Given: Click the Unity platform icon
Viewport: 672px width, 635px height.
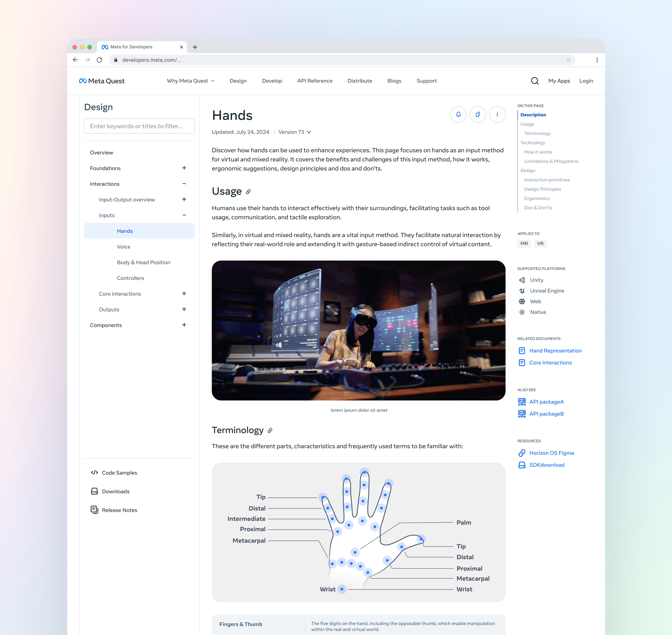Looking at the screenshot, I should (x=522, y=280).
